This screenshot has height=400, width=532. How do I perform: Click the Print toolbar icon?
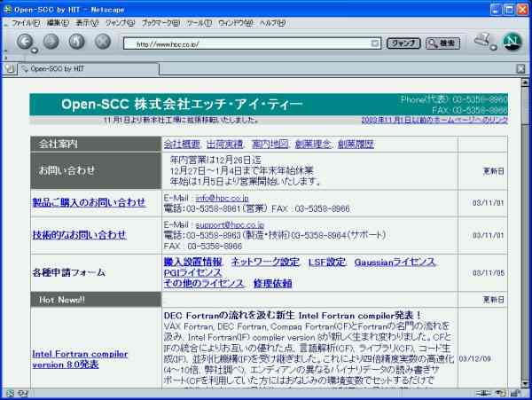pos(484,41)
